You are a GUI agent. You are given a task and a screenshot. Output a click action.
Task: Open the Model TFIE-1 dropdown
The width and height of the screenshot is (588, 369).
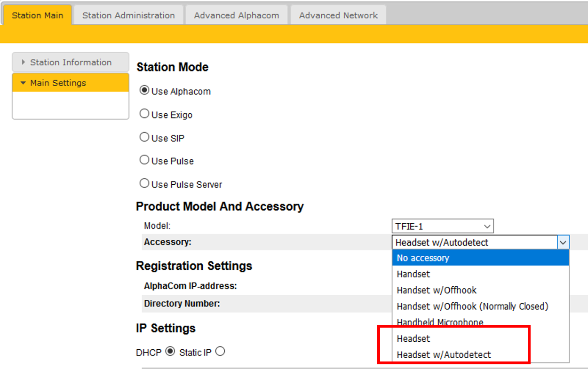442,226
